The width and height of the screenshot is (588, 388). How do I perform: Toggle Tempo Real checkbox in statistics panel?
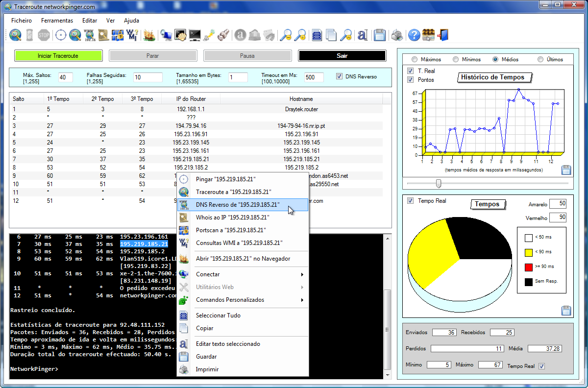[541, 366]
